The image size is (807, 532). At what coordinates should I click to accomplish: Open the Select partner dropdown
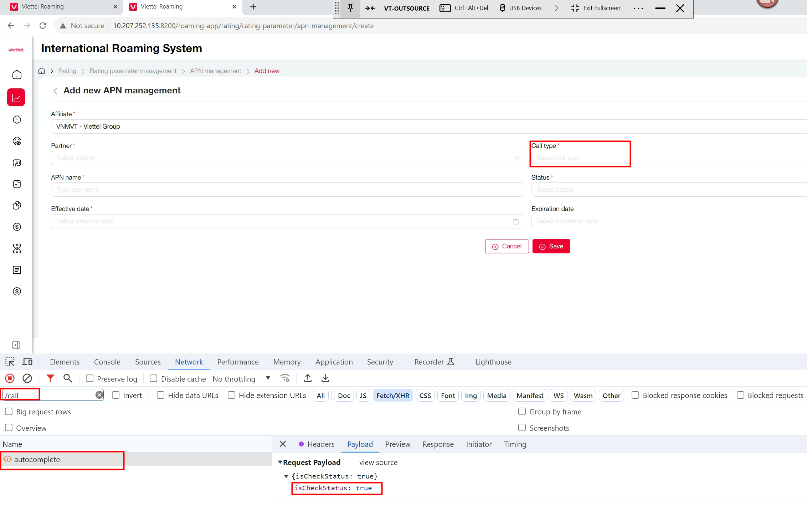[x=287, y=158]
